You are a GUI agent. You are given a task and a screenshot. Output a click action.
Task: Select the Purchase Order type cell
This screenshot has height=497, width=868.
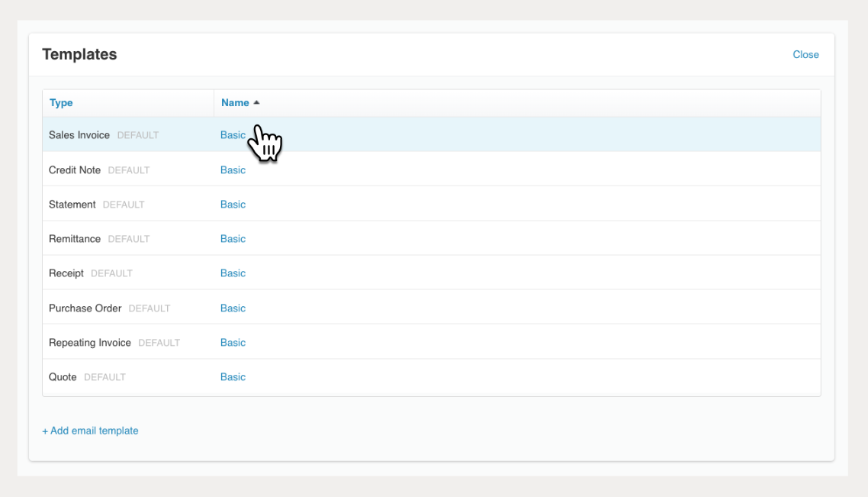pos(85,308)
